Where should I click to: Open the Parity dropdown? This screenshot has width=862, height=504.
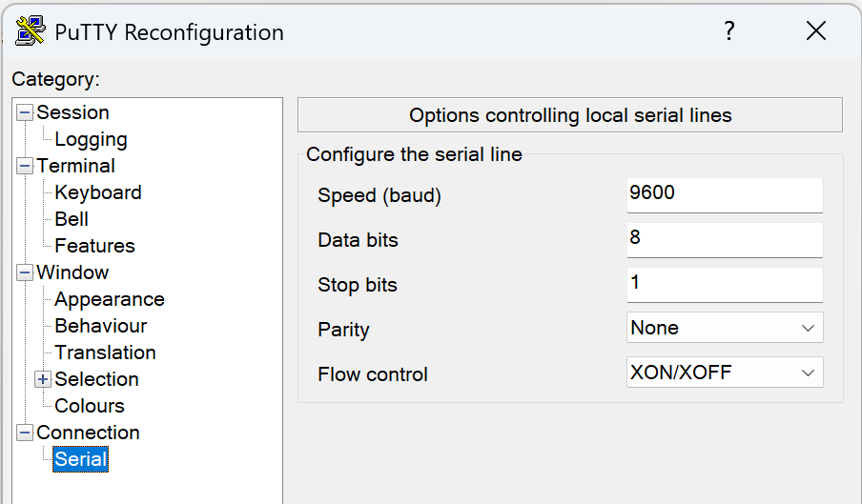[725, 328]
